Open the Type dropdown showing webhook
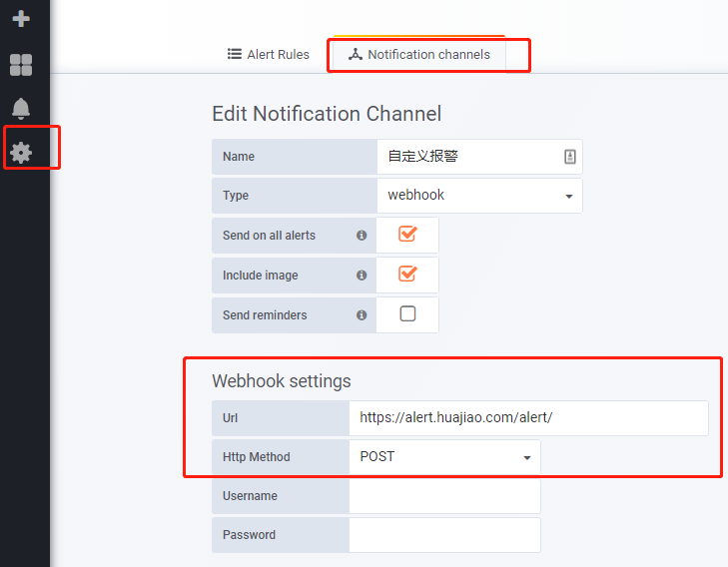Viewport: 728px width, 567px height. point(479,196)
